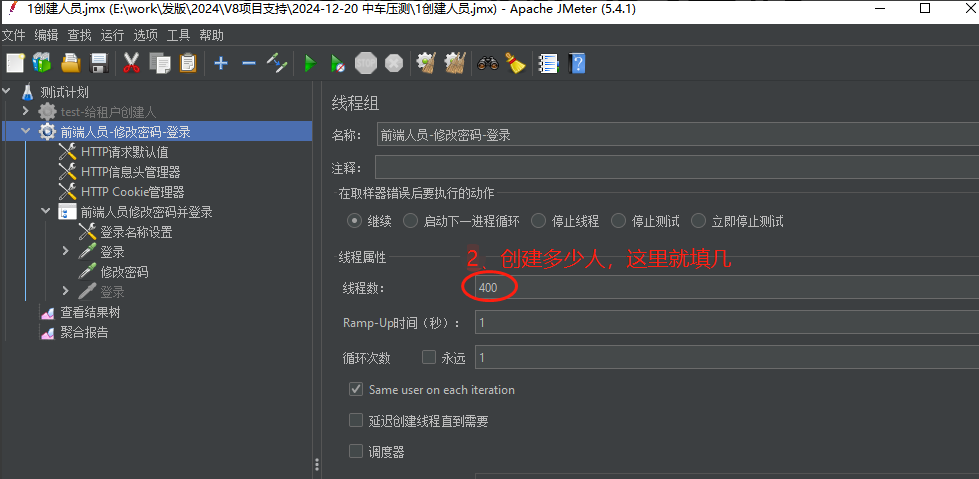Screen dimensions: 979x479
Task: Click the Copy toolbar icon
Action: [x=160, y=63]
